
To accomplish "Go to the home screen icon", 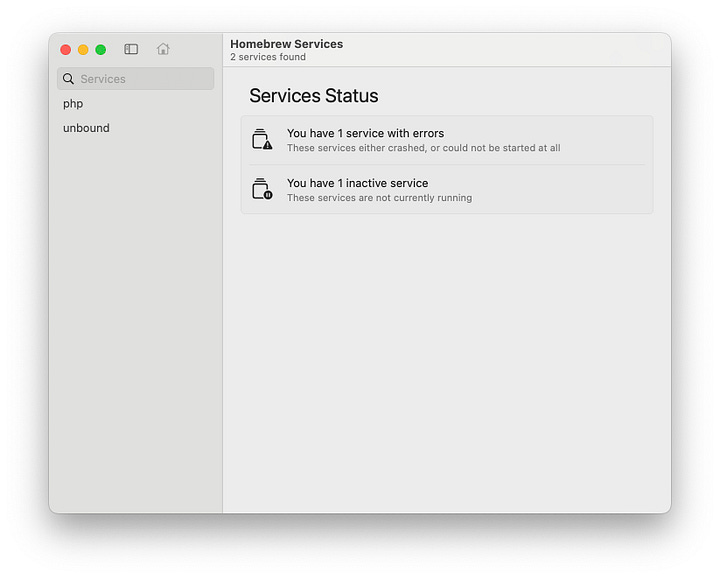I will pyautogui.click(x=163, y=49).
